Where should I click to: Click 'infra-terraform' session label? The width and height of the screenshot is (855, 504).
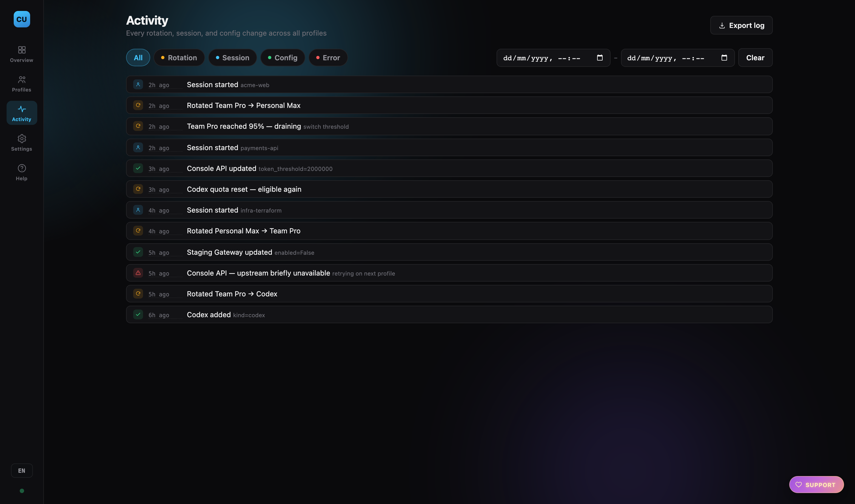(x=261, y=211)
